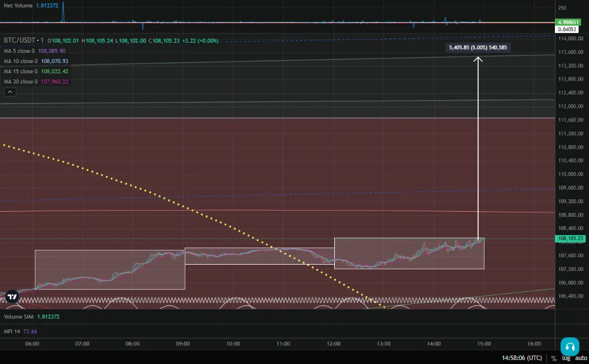The image size is (589, 364).
Task: Click the close price C108,105.23 readout
Action: point(164,40)
